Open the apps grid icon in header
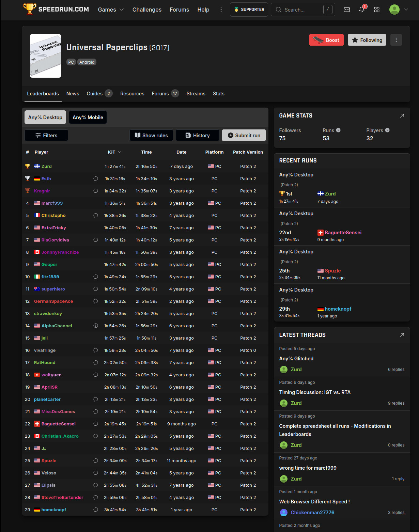Screen dimensions: 419x532 [x=377, y=10]
